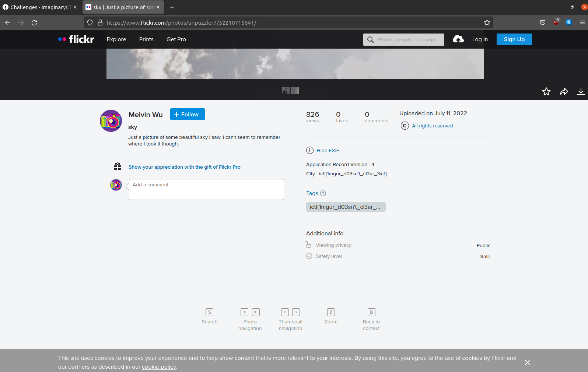Screen dimensions: 588x372
Task: Open the Firefox hamburger menu
Action: 582,22
